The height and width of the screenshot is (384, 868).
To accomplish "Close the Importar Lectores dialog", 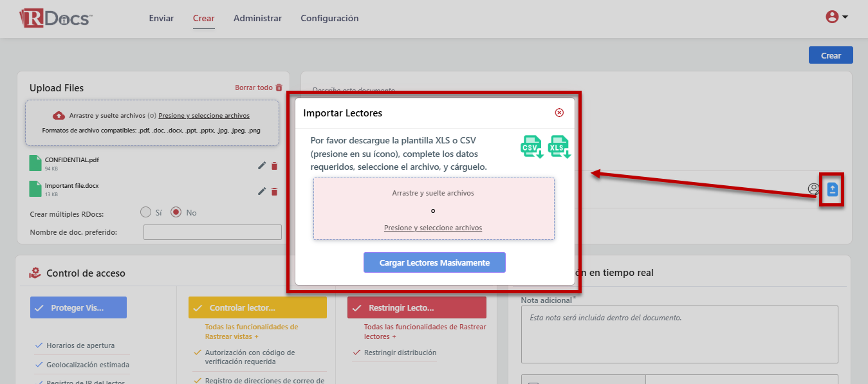I will pyautogui.click(x=559, y=113).
